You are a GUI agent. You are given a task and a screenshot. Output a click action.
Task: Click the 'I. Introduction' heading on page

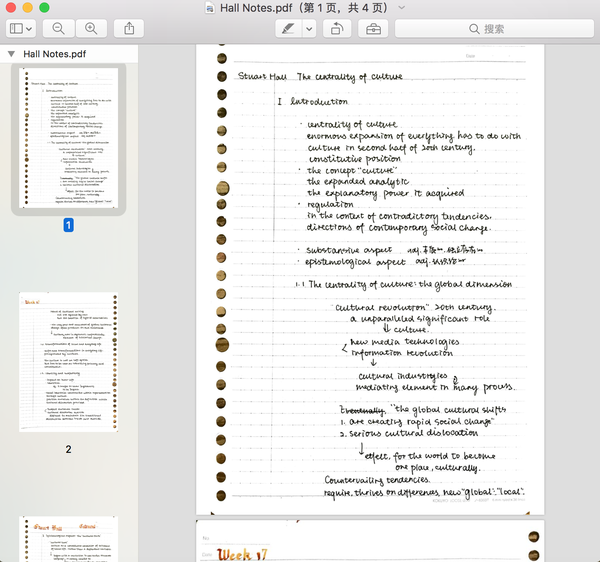click(313, 101)
